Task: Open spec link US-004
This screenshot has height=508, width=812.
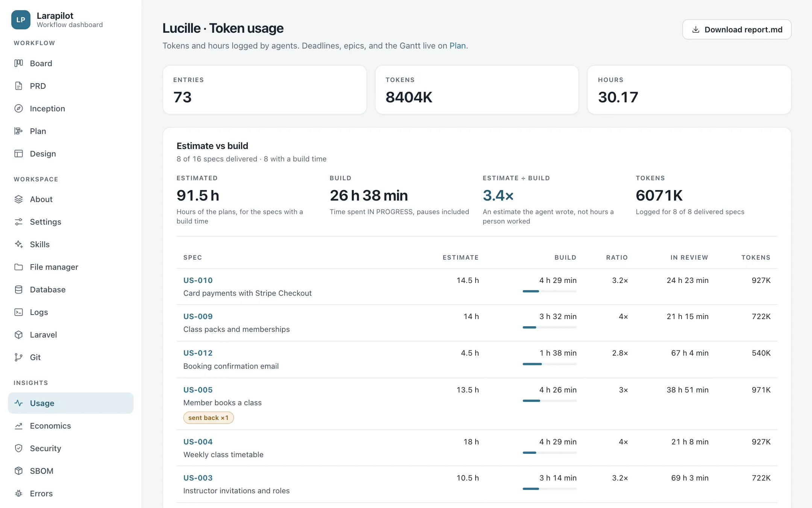Action: coord(198,442)
